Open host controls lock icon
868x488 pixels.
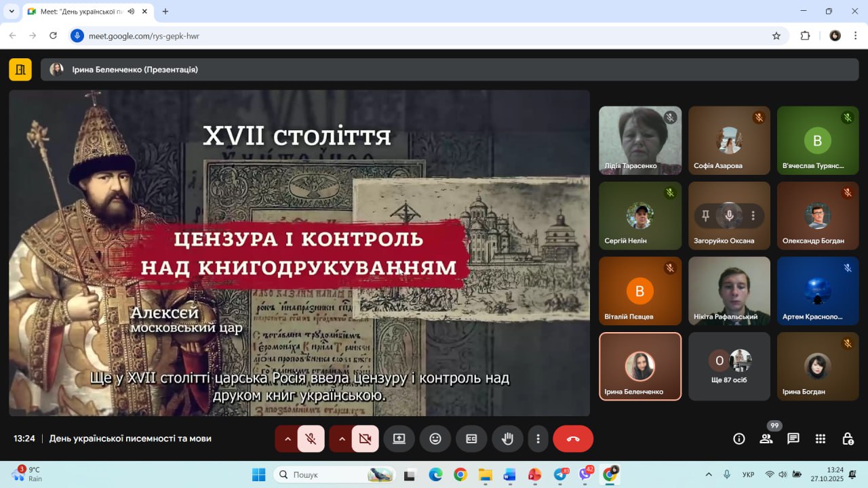click(x=848, y=439)
